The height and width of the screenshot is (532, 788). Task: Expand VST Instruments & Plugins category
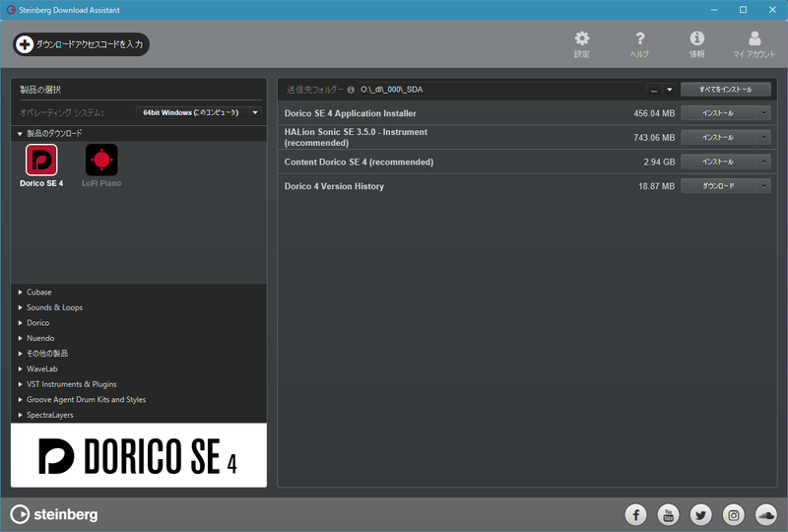pos(20,384)
